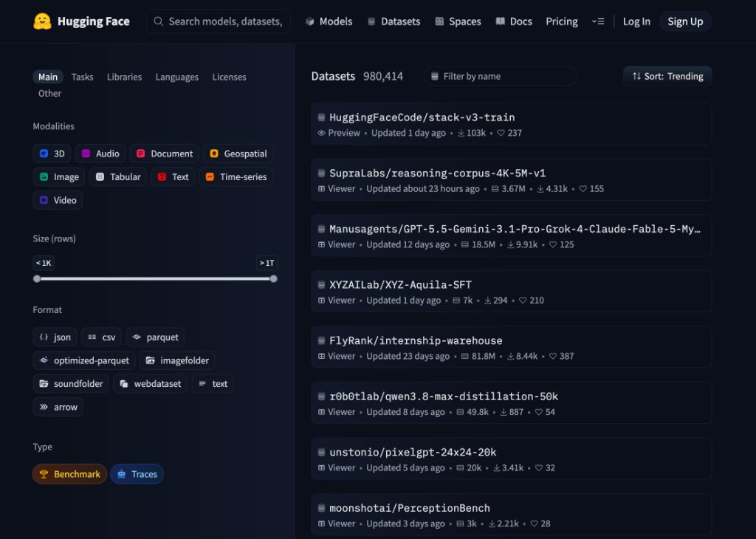756x539 pixels.
Task: Select the Main filter tab
Action: pos(48,77)
